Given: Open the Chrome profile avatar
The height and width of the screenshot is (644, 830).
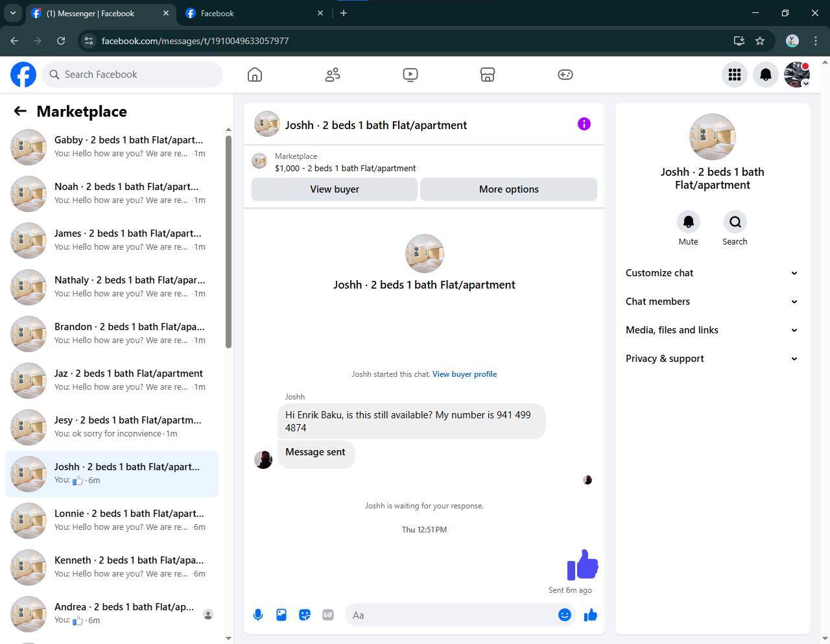Looking at the screenshot, I should [x=792, y=41].
